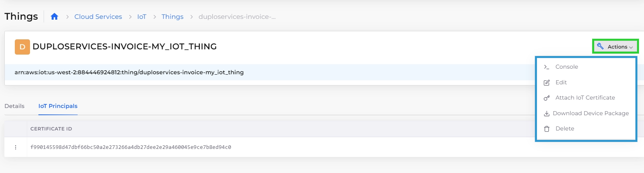Choose Attach IoT Certificate menu entry
The image size is (644, 173).
[585, 98]
